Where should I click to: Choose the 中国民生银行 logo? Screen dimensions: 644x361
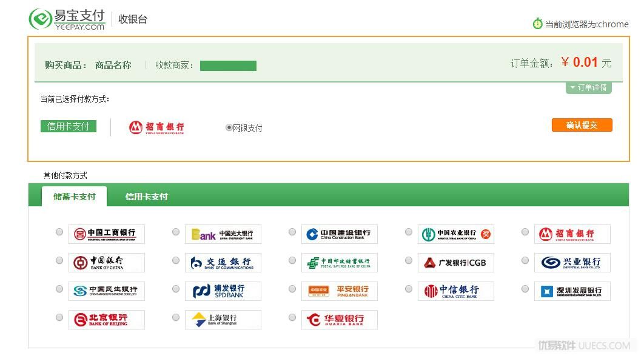click(107, 291)
